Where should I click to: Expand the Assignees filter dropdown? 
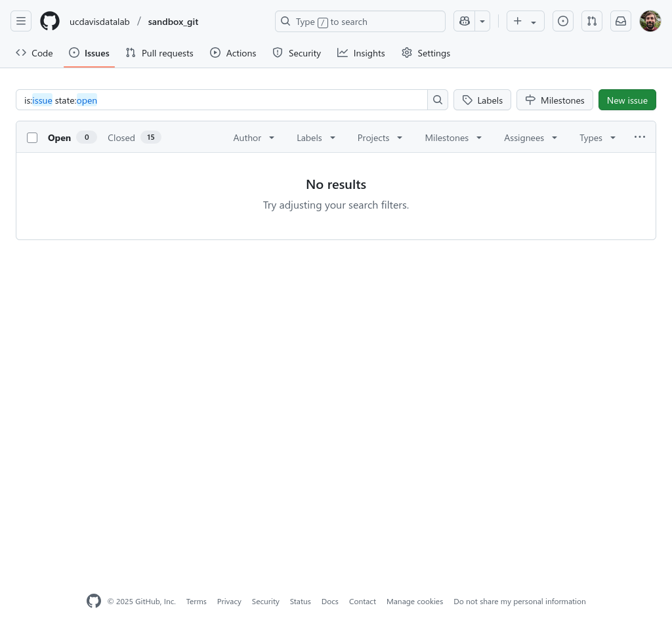[530, 138]
